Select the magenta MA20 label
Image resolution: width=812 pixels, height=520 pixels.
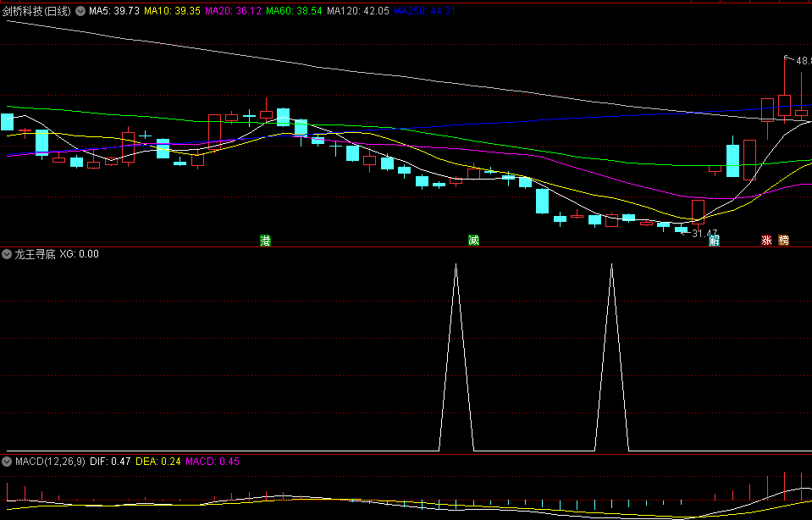point(234,11)
